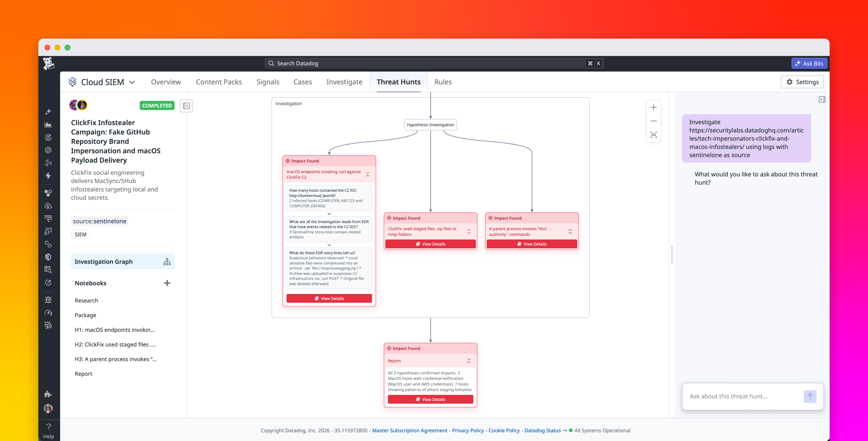Open the H3: A parent process notebook

116,359
